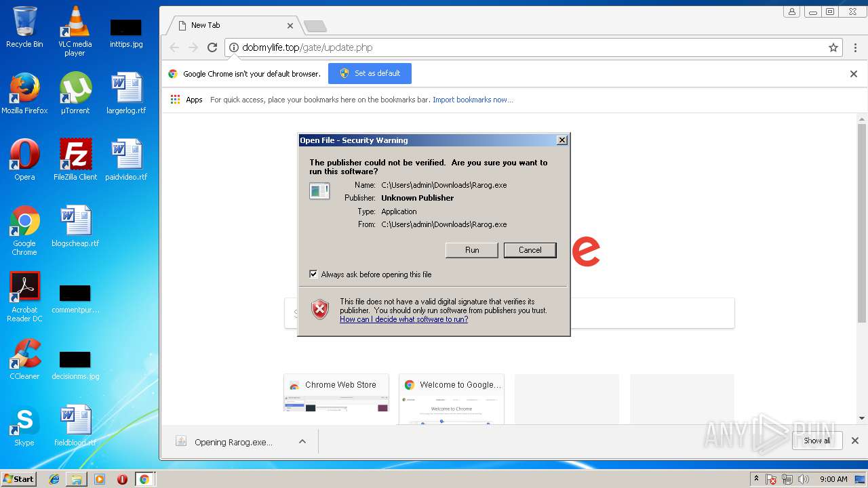Click Run in the Security Warning dialog
The image size is (868, 488).
point(472,250)
